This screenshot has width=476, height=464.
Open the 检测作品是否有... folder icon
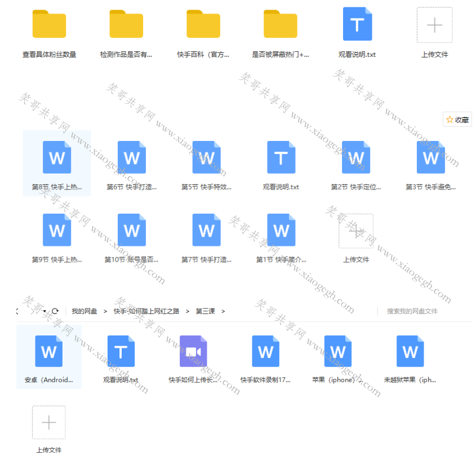pyautogui.click(x=126, y=24)
